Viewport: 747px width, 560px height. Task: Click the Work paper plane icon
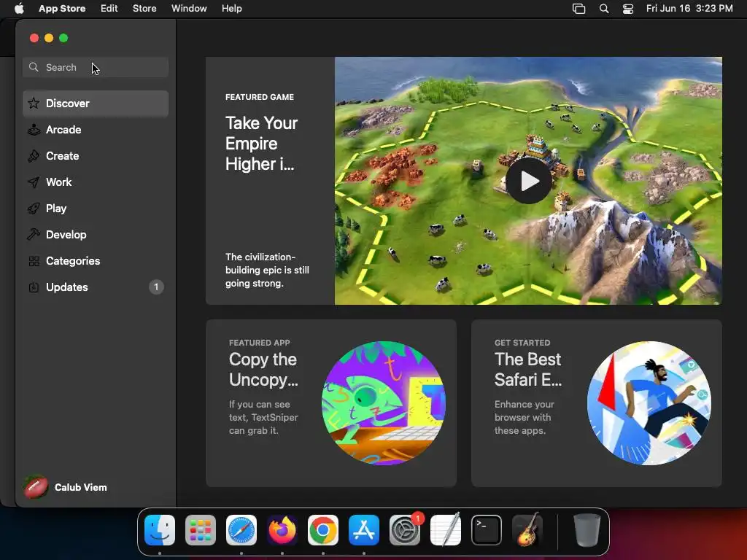34,182
